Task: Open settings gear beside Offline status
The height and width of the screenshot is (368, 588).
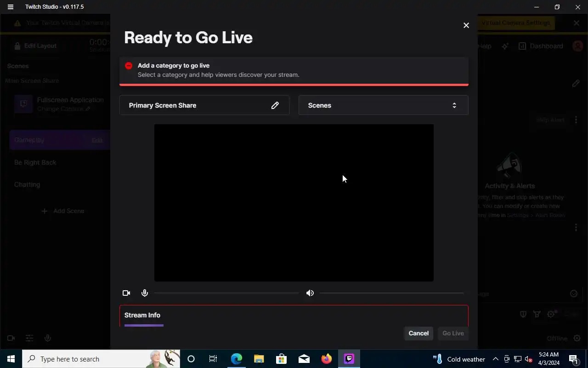Action: [577, 339]
